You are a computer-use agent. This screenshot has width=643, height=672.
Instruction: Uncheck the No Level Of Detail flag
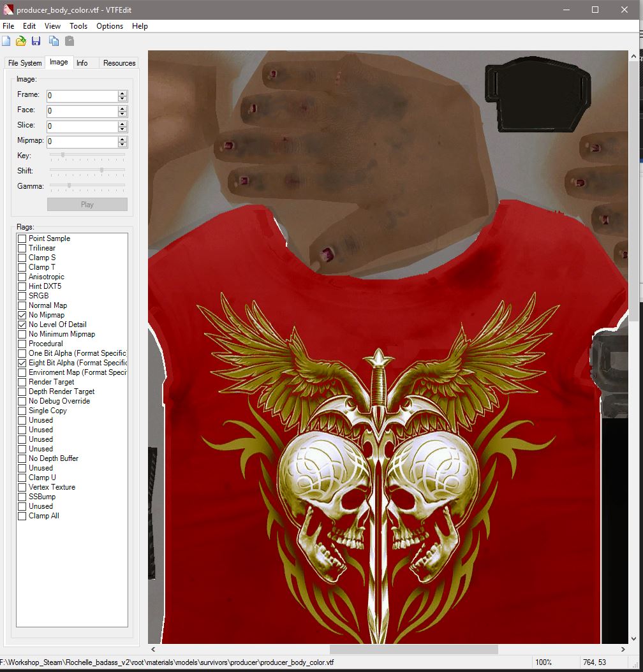(x=22, y=325)
